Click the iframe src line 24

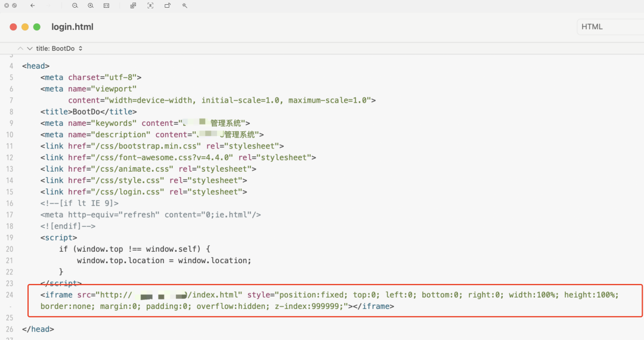pos(329,295)
